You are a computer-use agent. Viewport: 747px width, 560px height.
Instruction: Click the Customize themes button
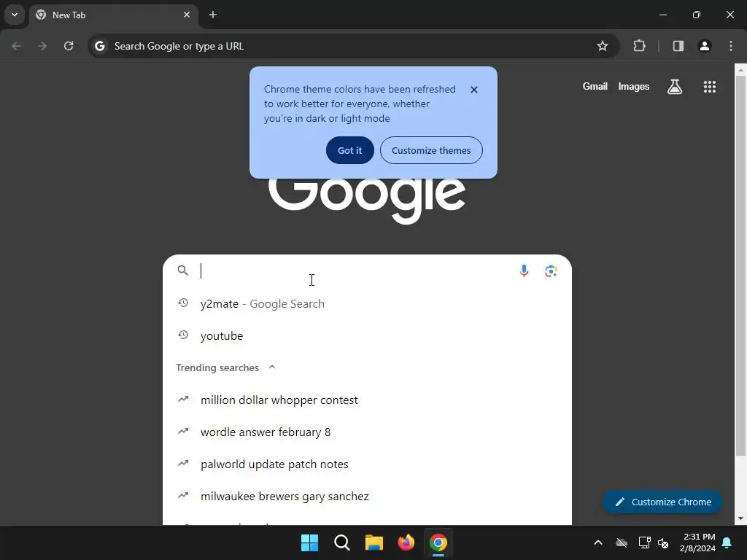point(431,150)
